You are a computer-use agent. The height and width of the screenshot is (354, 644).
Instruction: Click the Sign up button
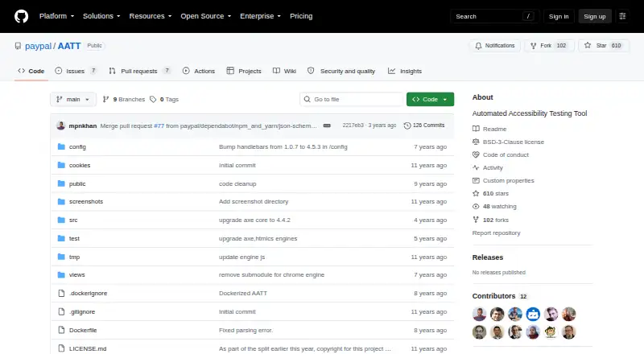[595, 16]
